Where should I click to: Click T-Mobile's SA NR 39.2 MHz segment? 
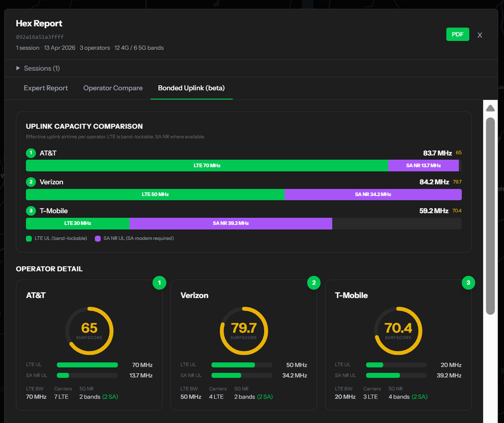(231, 223)
